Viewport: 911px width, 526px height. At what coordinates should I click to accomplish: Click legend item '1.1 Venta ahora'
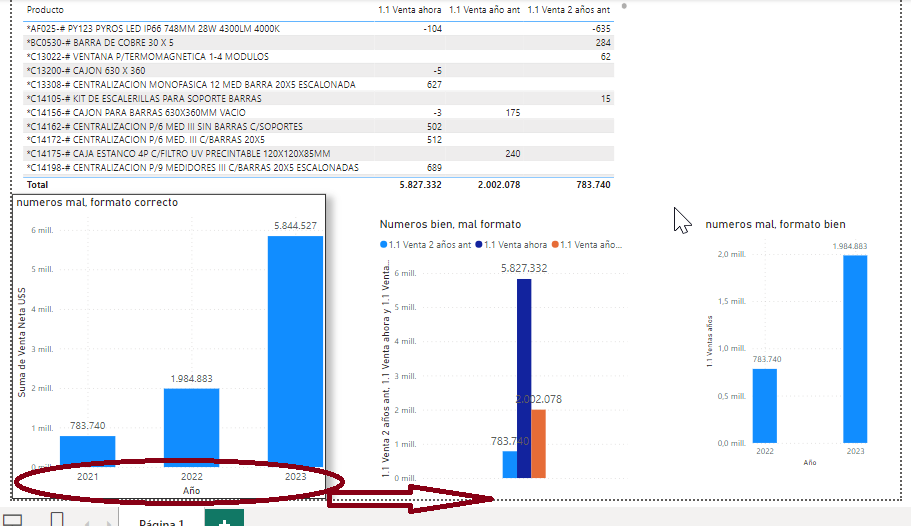point(511,245)
